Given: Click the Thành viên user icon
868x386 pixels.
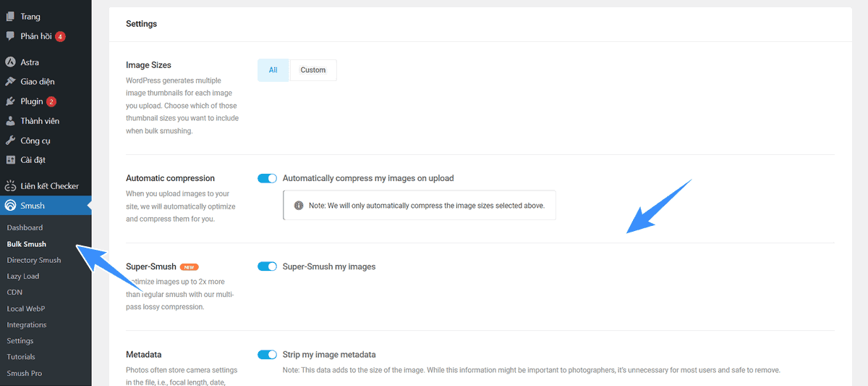Looking at the screenshot, I should 10,121.
